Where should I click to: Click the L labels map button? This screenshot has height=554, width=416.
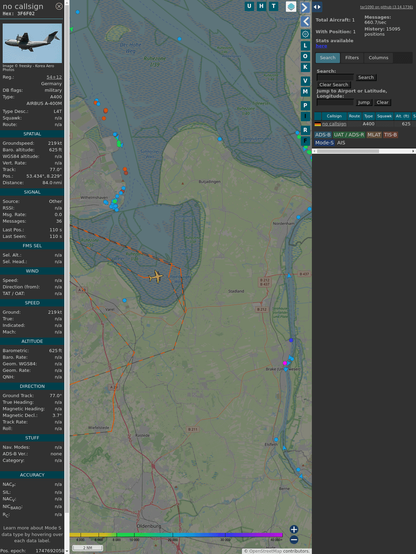coord(305,45)
